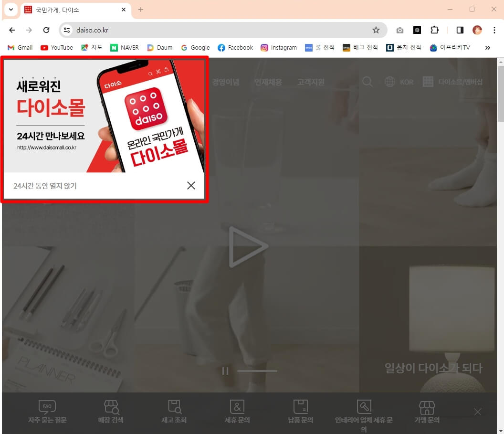Click the browser back arrow
Viewport: 504px width, 434px height.
pyautogui.click(x=12, y=30)
